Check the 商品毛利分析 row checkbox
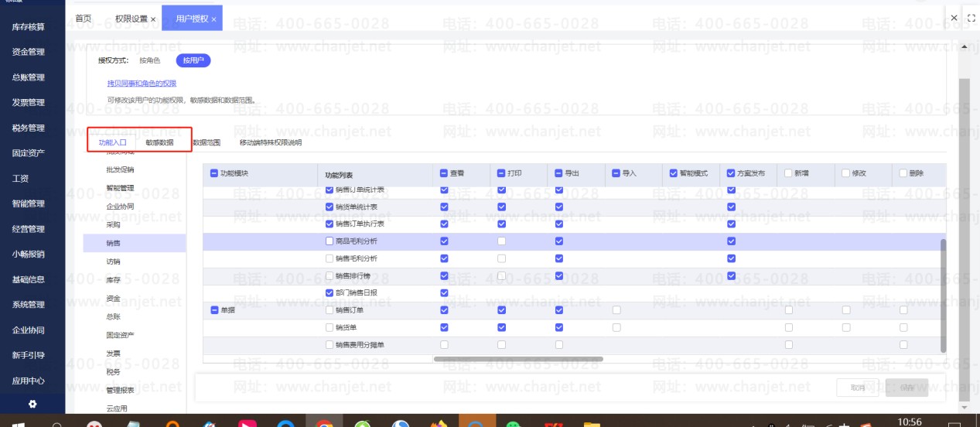 [x=330, y=241]
